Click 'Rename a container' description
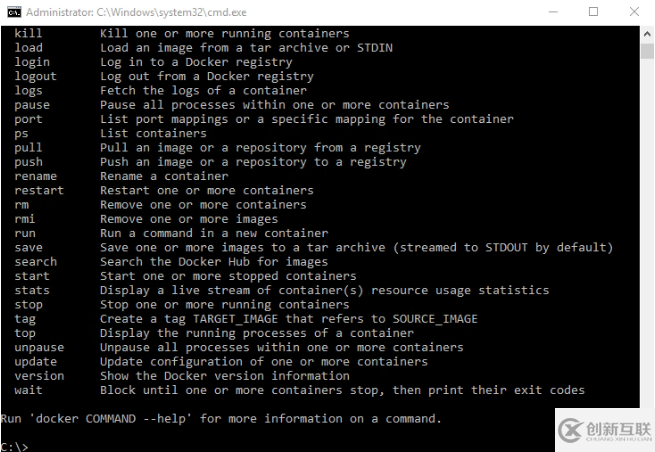 point(164,176)
